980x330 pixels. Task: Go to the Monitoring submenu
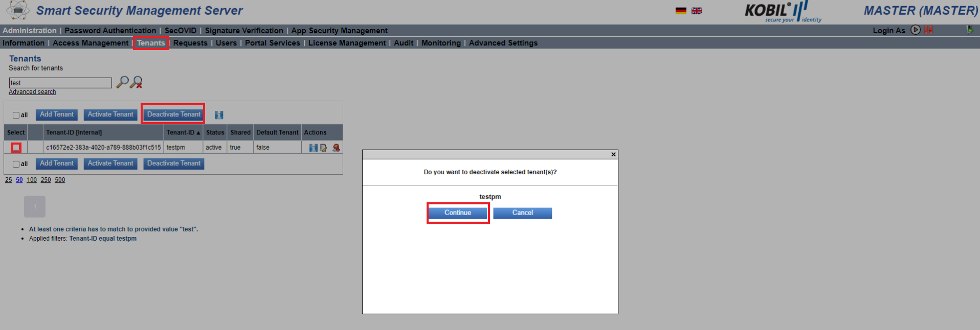point(441,43)
